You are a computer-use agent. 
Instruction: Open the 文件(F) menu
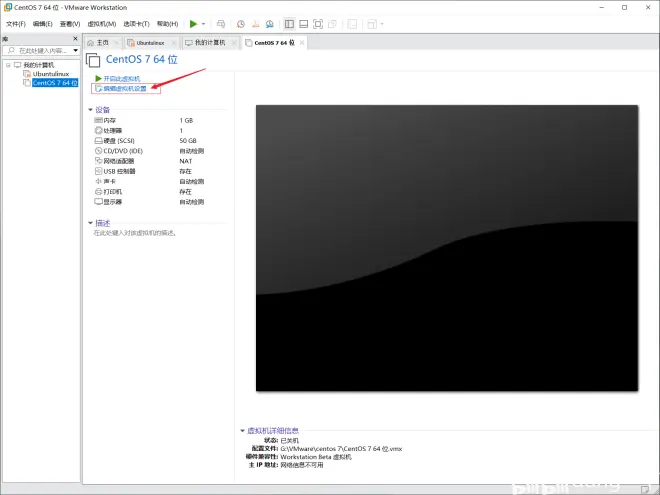pyautogui.click(x=16, y=24)
